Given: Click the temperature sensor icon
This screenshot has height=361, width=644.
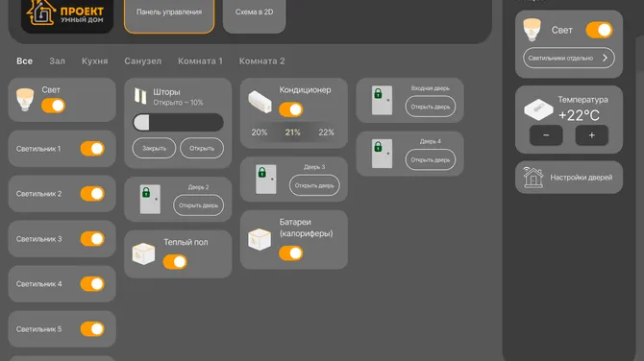Looking at the screenshot, I should pos(538,109).
